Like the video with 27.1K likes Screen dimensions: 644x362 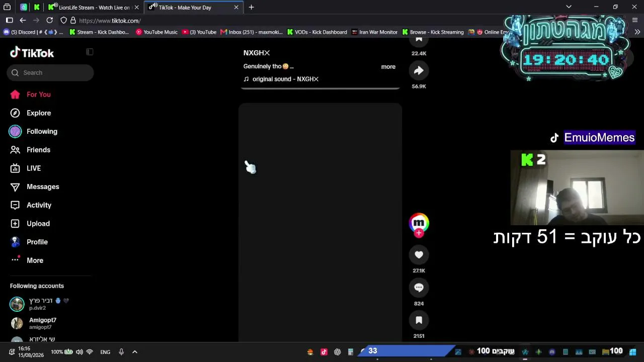point(419,255)
